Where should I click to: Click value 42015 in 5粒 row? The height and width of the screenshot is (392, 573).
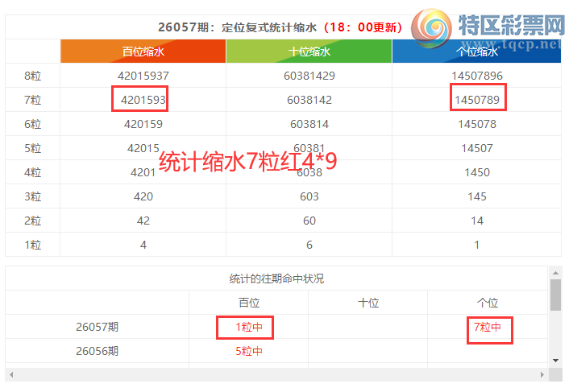coord(143,148)
